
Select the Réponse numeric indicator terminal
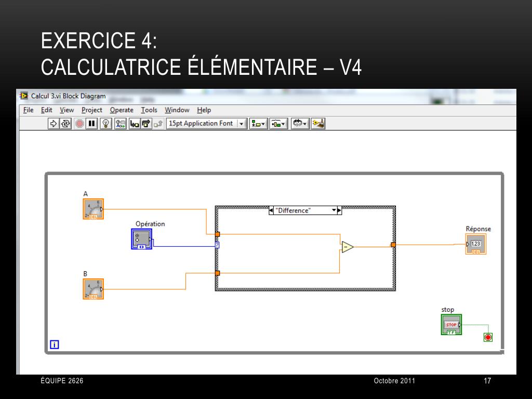click(476, 244)
